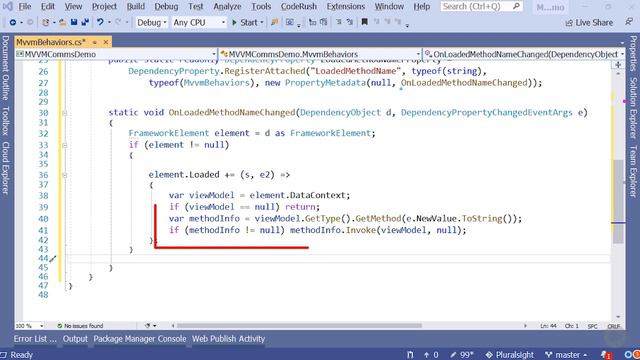640x360 pixels.
Task: Click the code cleanup broom icon
Action: coord(148,326)
